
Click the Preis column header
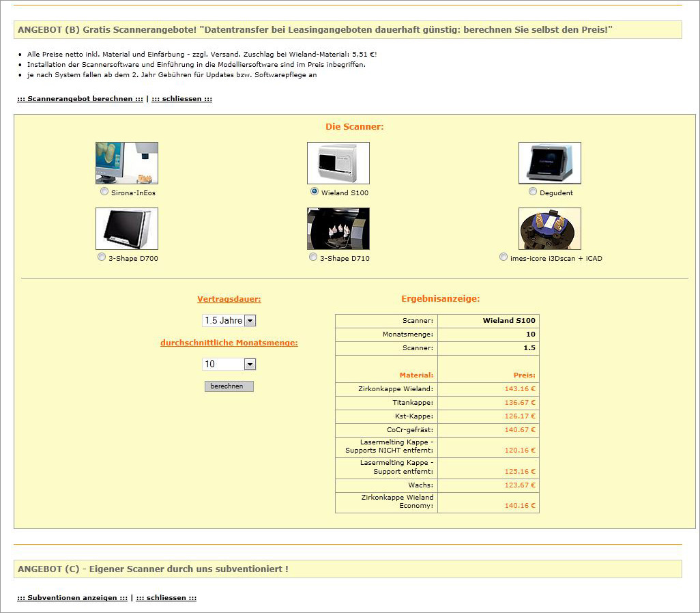click(525, 375)
